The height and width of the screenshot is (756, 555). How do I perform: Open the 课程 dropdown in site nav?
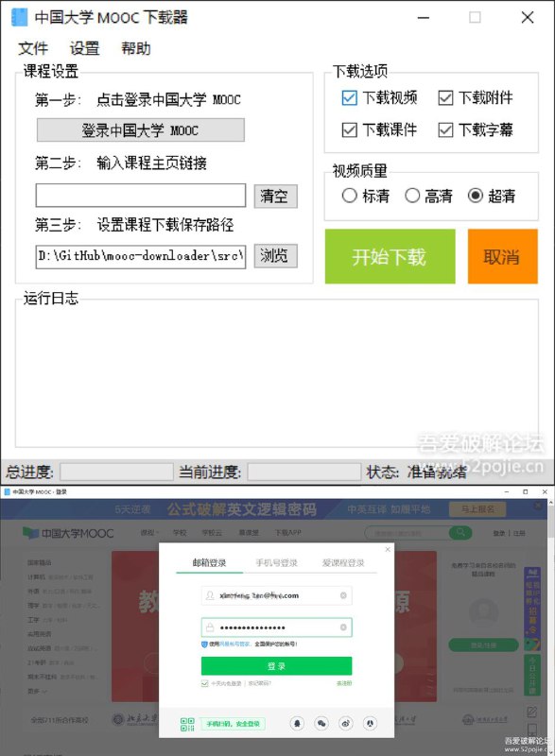point(149,533)
